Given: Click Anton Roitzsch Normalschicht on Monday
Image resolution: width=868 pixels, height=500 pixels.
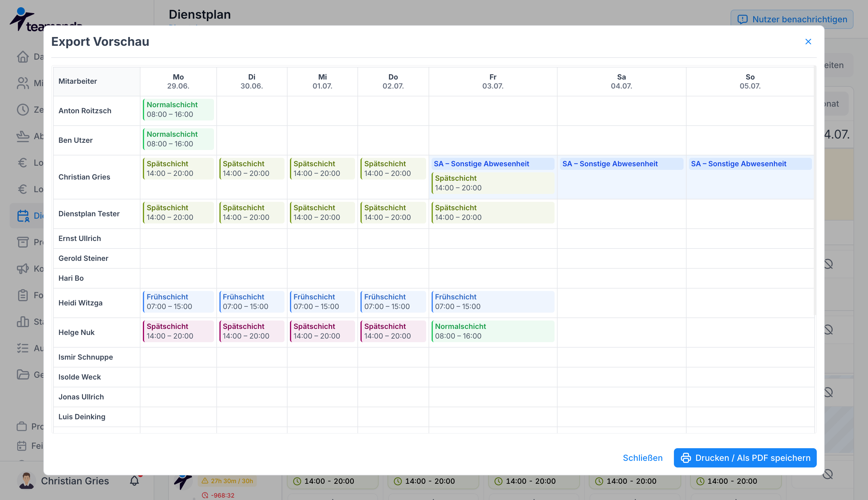Looking at the screenshot, I should coord(178,110).
